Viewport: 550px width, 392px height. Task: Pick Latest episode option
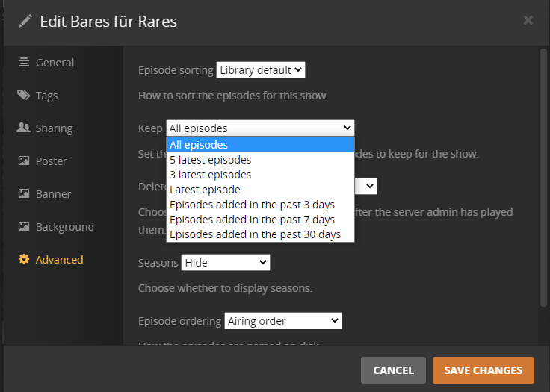[260, 190]
